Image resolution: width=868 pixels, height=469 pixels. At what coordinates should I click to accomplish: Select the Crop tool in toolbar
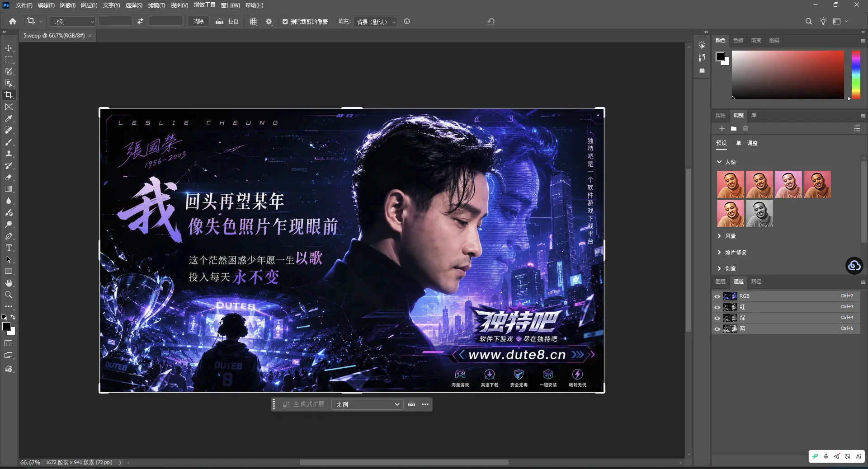(x=9, y=95)
